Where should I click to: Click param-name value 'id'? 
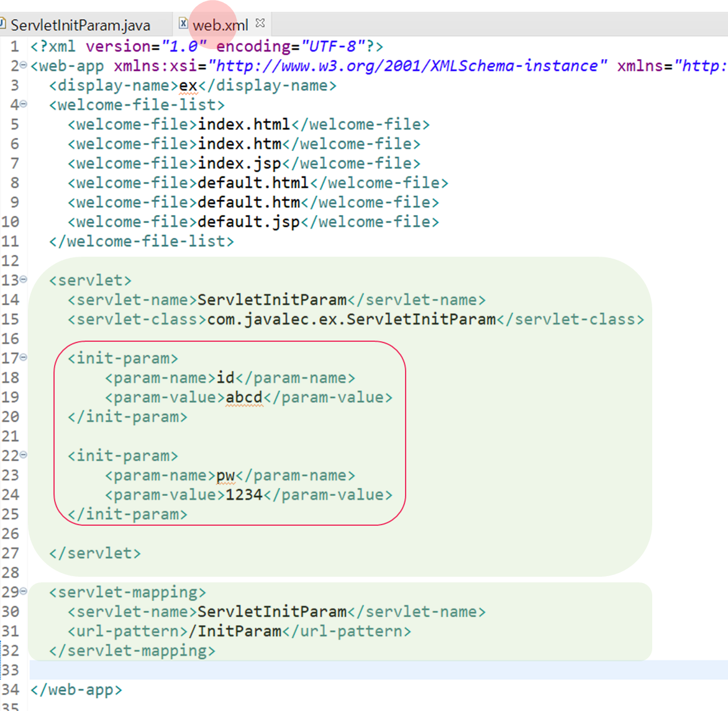tap(225, 378)
